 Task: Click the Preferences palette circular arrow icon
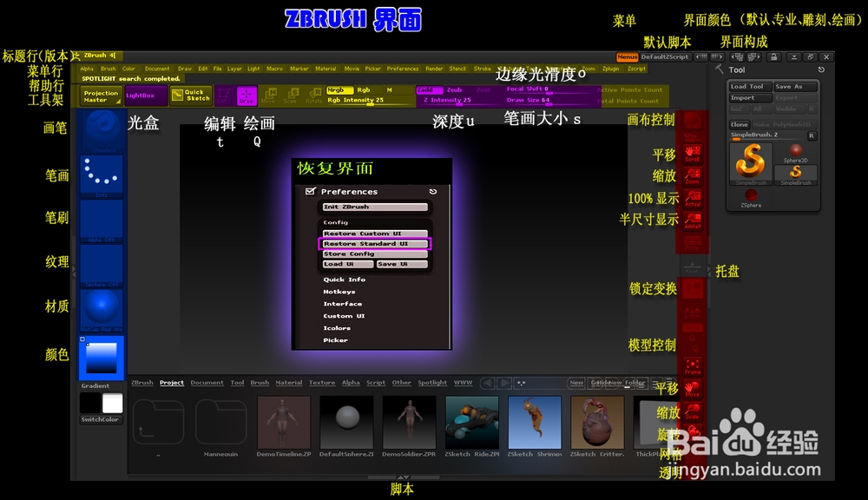click(433, 192)
